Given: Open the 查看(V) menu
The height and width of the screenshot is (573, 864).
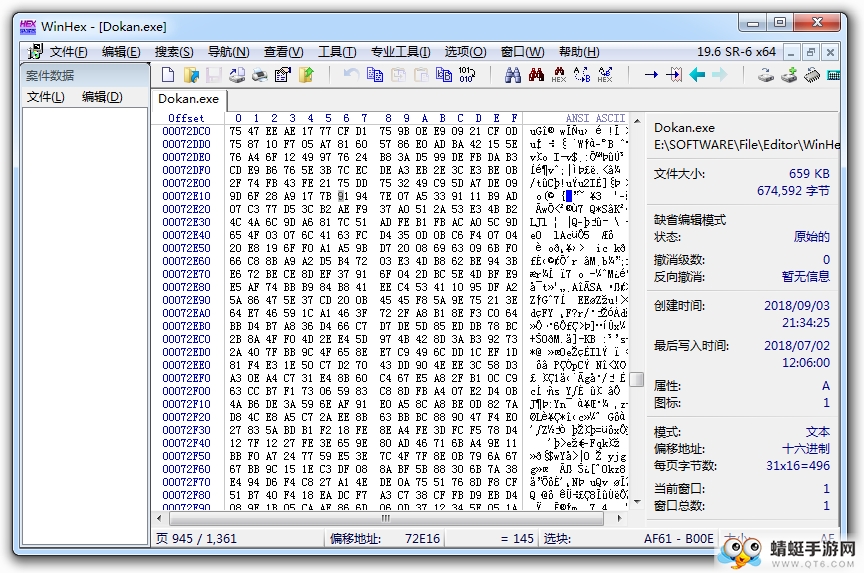Looking at the screenshot, I should tap(283, 52).
